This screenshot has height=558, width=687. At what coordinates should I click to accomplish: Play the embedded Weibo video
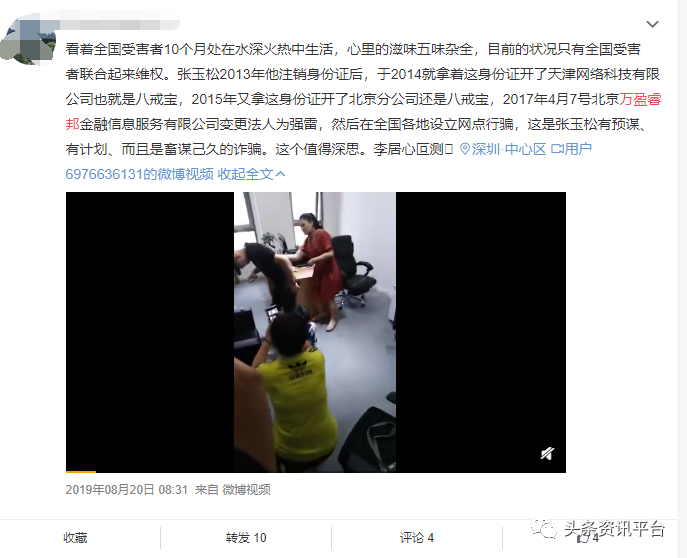pos(315,332)
